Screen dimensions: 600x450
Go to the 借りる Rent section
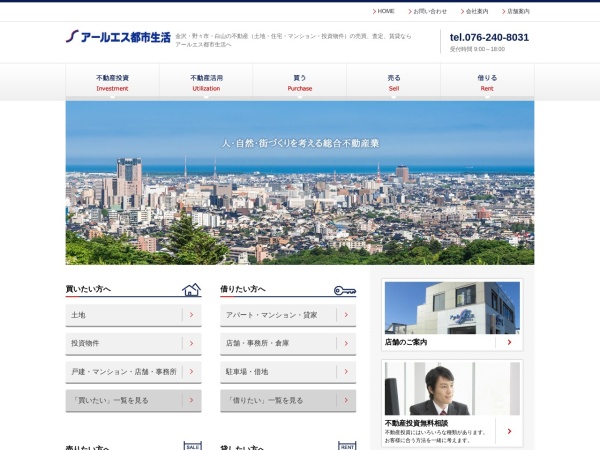[x=487, y=82]
